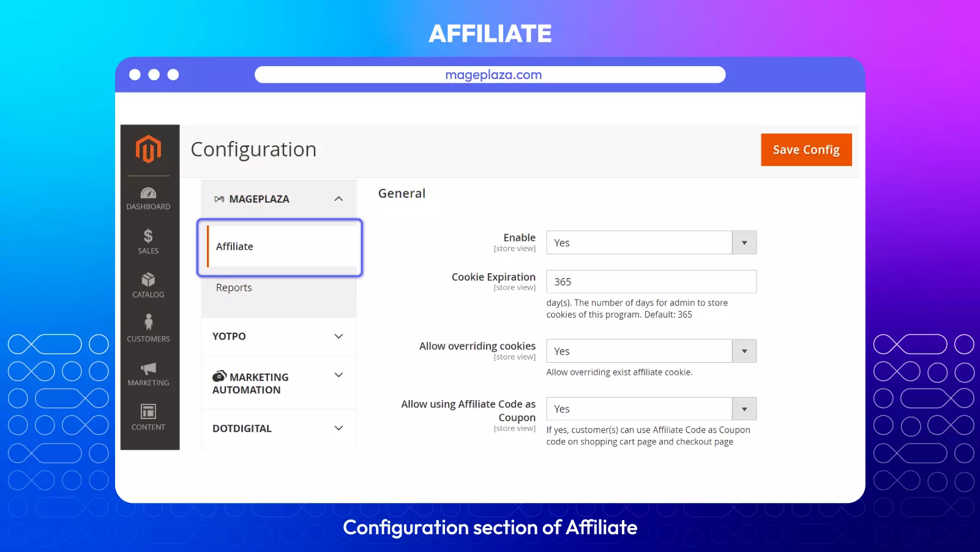Open the Content layout icon
Viewport: 980px width, 552px height.
click(148, 411)
